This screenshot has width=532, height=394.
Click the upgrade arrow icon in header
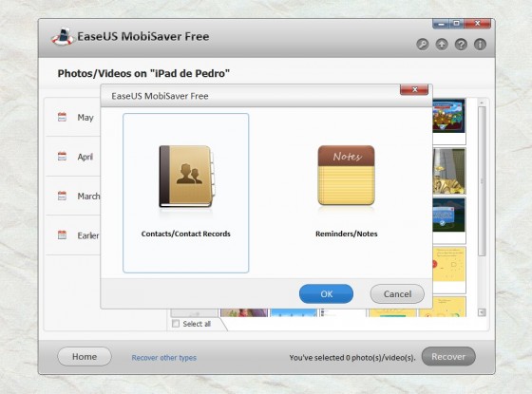coord(442,45)
